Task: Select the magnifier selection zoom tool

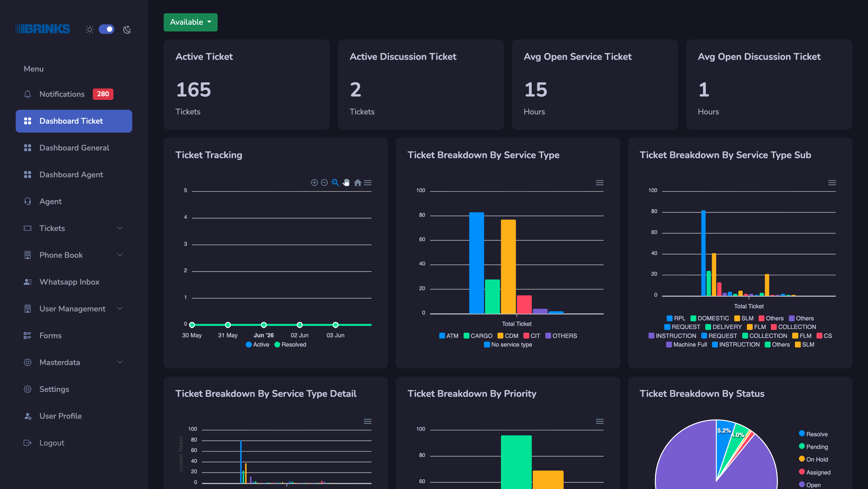Action: click(335, 182)
